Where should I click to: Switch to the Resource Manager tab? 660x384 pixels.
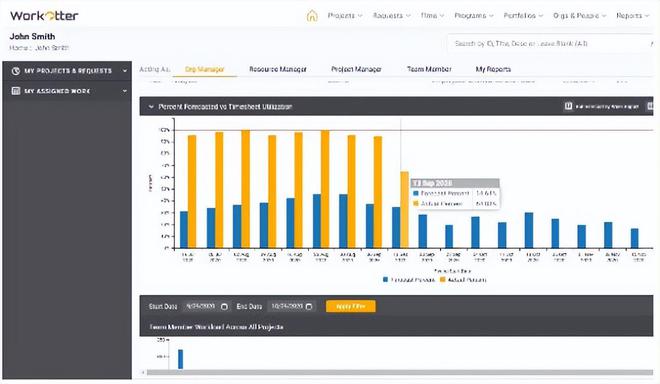[278, 69]
